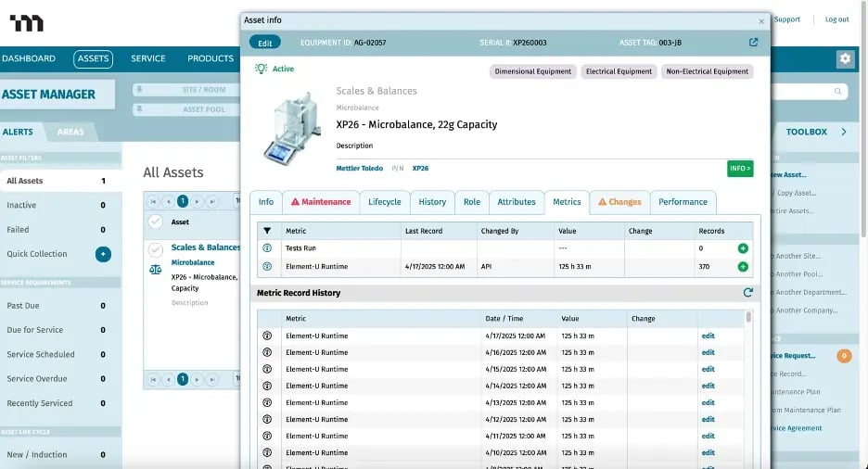The image size is (868, 469).
Task: Toggle the Electrical Equipment tag
Action: tap(619, 71)
